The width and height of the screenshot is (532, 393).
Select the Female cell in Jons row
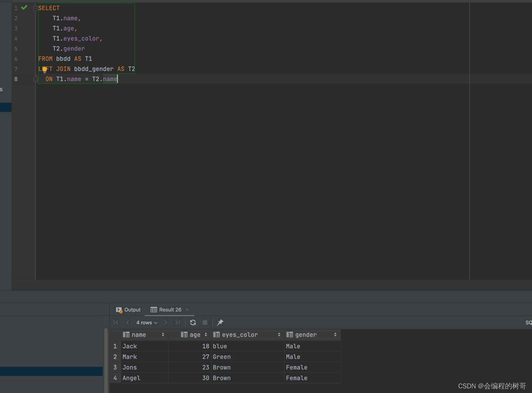(x=312, y=367)
